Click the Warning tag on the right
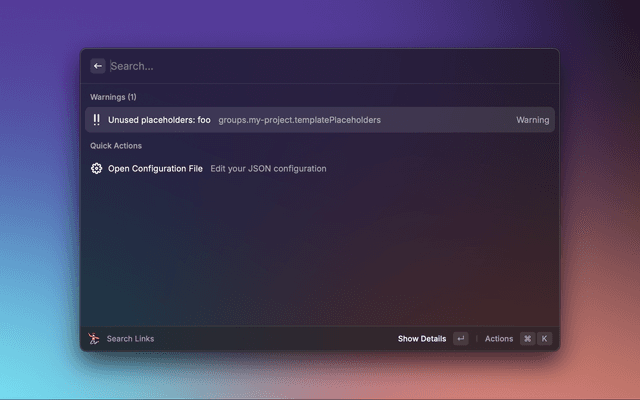The image size is (640, 400). [x=532, y=120]
